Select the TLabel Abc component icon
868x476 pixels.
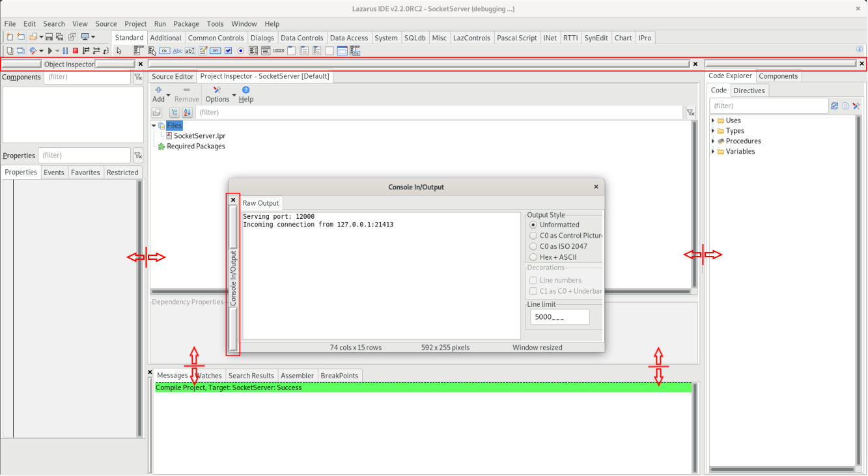click(177, 51)
